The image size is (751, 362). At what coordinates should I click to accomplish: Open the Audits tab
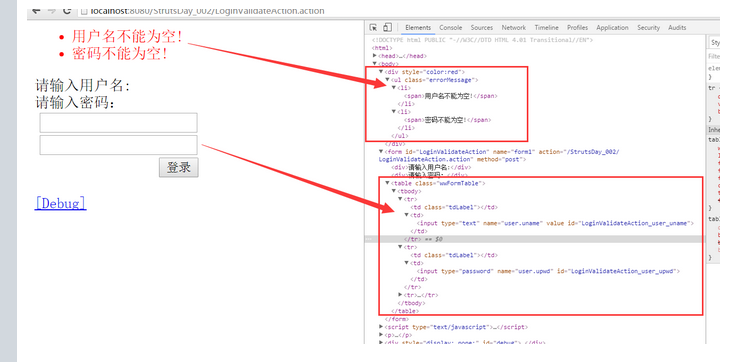(x=677, y=28)
